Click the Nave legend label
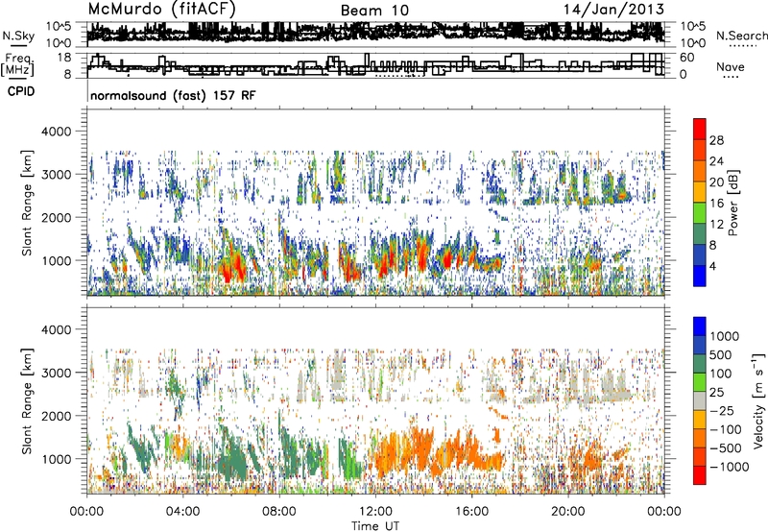768x532 pixels. tap(730, 67)
